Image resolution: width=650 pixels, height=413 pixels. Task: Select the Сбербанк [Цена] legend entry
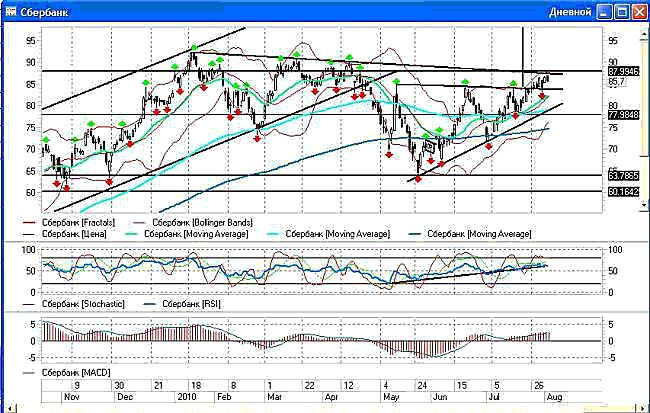pos(65,234)
